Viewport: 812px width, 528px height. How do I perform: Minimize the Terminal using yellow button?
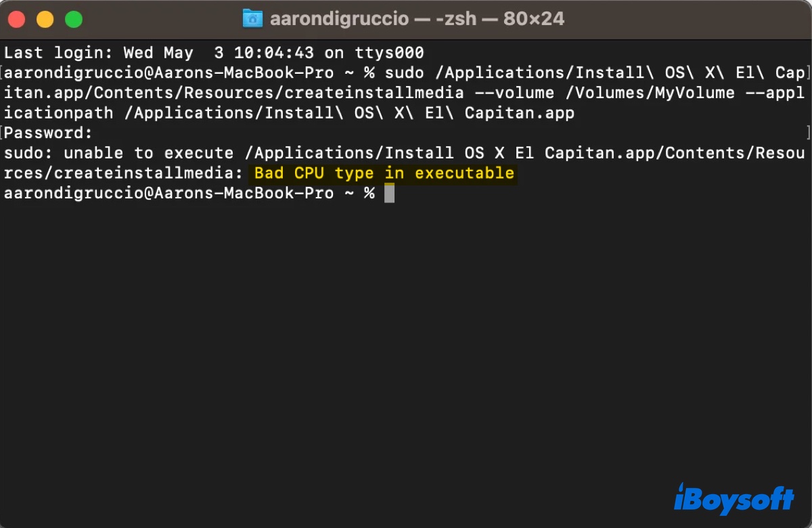click(45, 20)
